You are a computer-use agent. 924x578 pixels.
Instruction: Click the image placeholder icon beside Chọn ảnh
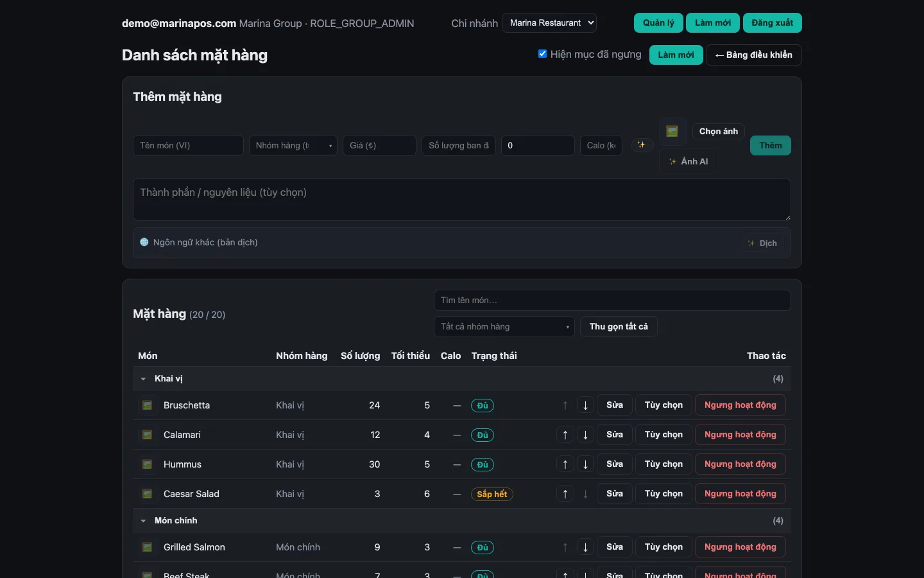click(x=672, y=131)
